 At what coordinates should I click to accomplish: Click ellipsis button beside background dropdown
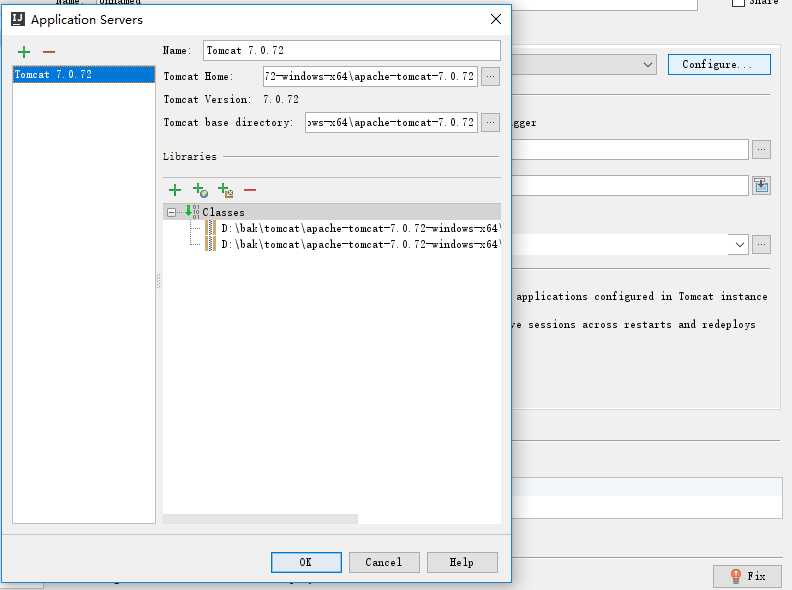point(761,245)
